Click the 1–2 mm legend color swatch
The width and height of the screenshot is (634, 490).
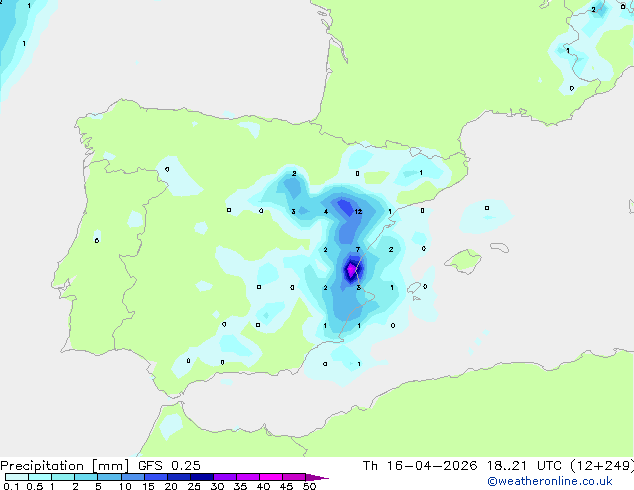tap(63, 477)
